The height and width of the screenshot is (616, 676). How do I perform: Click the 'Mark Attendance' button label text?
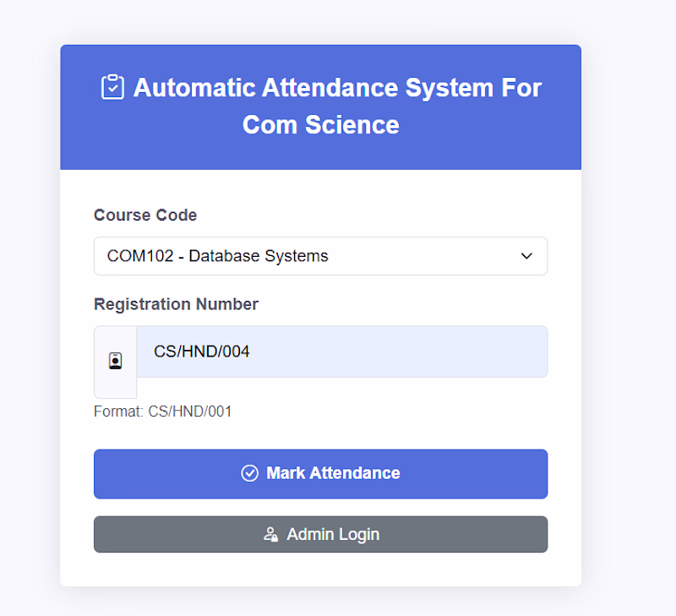click(333, 473)
